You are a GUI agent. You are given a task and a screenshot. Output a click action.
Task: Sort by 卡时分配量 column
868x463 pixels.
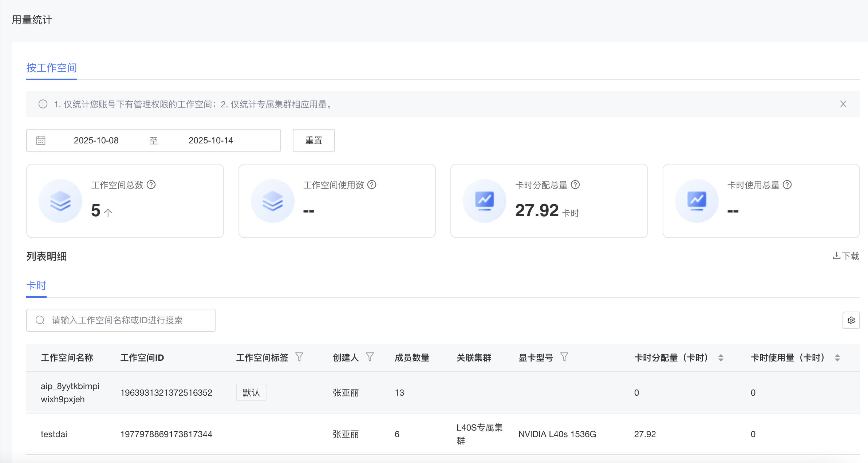pos(721,358)
